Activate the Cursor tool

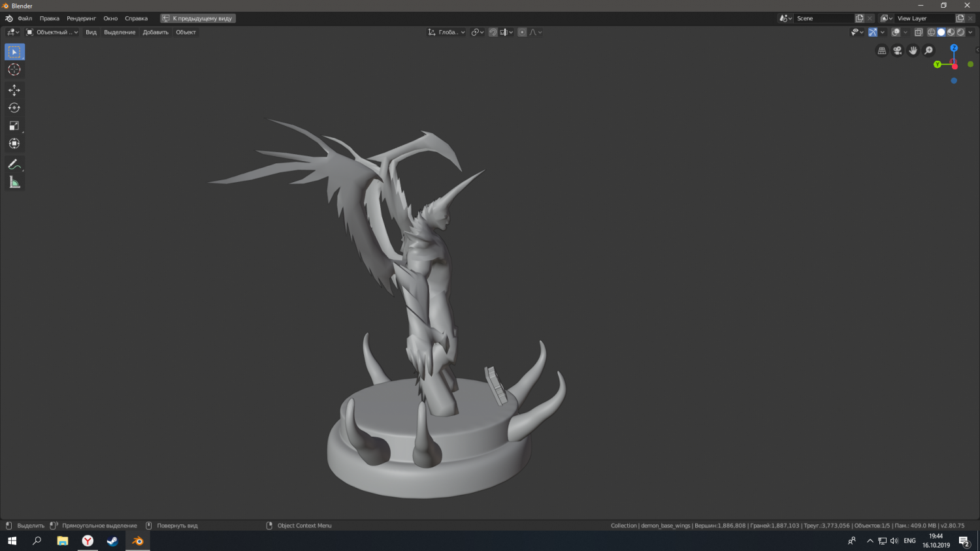pyautogui.click(x=14, y=69)
